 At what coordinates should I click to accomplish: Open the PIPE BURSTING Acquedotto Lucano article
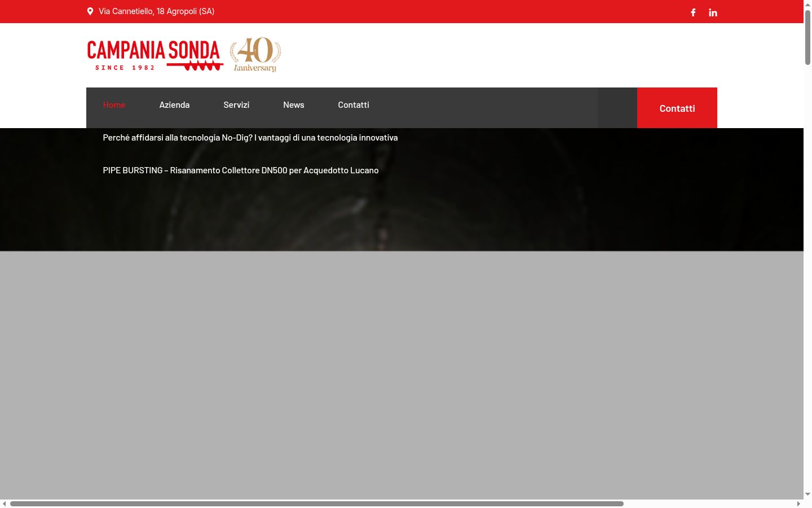pyautogui.click(x=241, y=170)
